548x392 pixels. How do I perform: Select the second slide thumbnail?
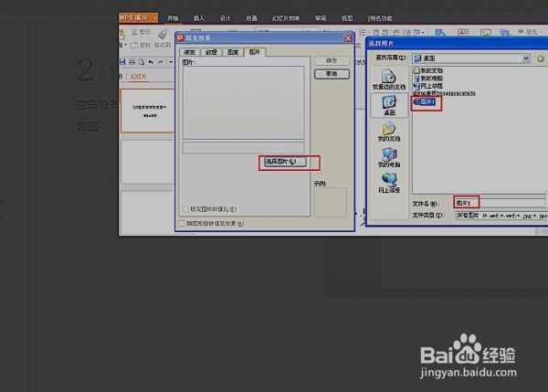coord(147,162)
